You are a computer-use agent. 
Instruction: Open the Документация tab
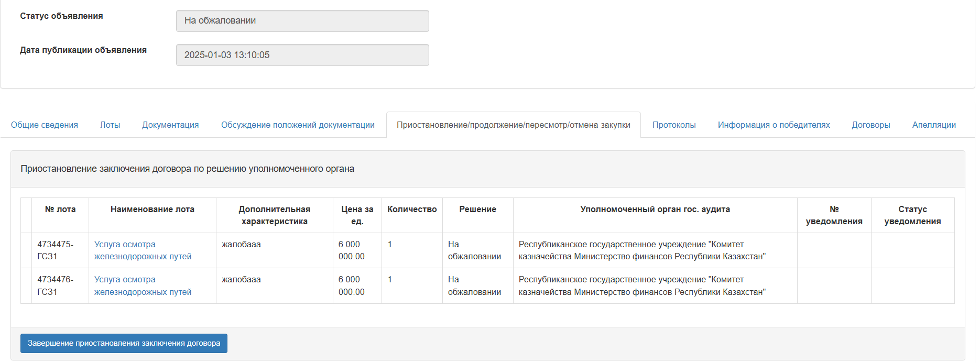tap(170, 125)
